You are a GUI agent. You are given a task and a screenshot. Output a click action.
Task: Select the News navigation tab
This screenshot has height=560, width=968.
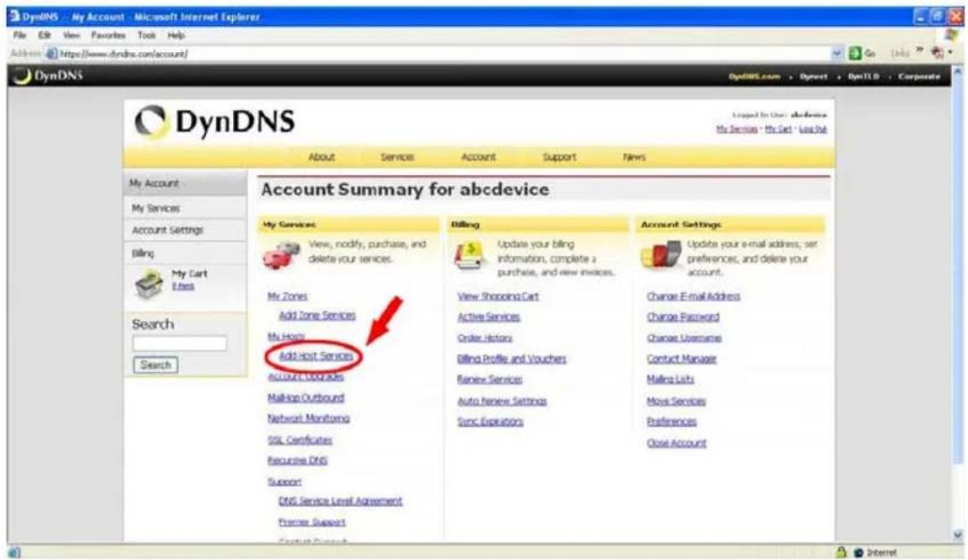634,157
